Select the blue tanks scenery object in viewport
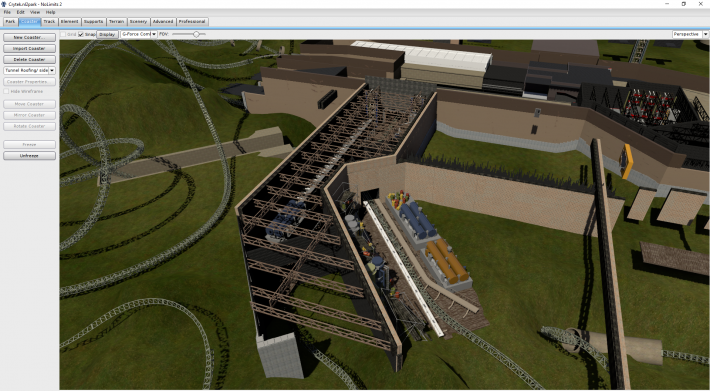710x391 pixels. coord(416,220)
